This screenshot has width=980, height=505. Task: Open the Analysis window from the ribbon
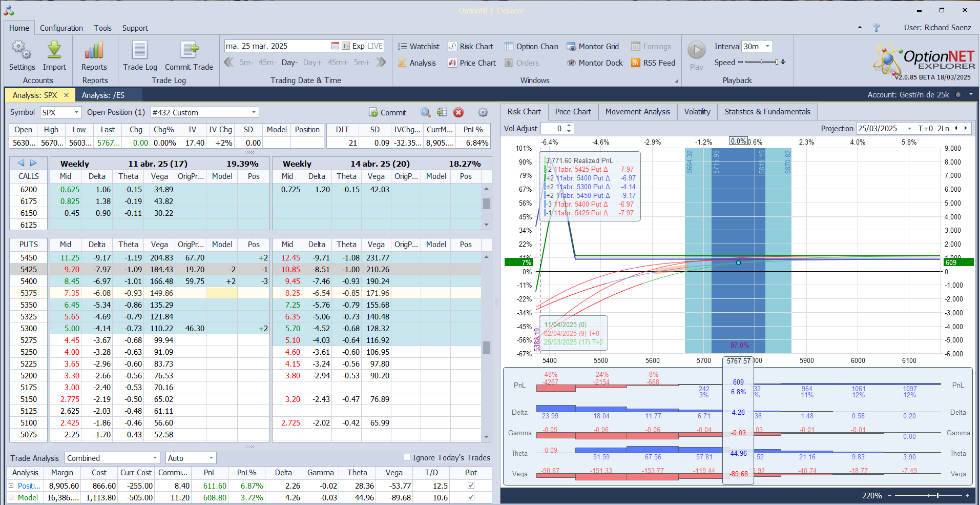pyautogui.click(x=417, y=63)
